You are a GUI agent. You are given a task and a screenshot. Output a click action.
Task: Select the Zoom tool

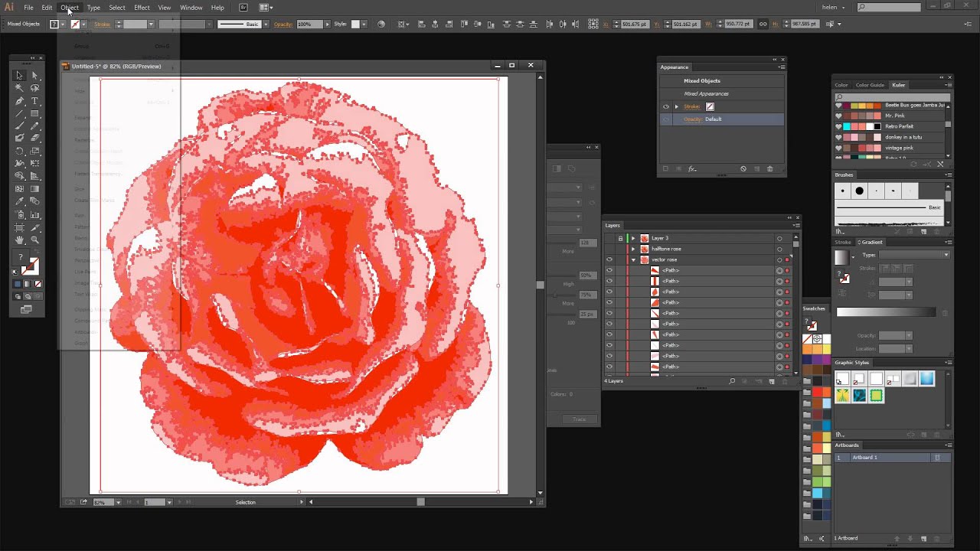pos(34,240)
